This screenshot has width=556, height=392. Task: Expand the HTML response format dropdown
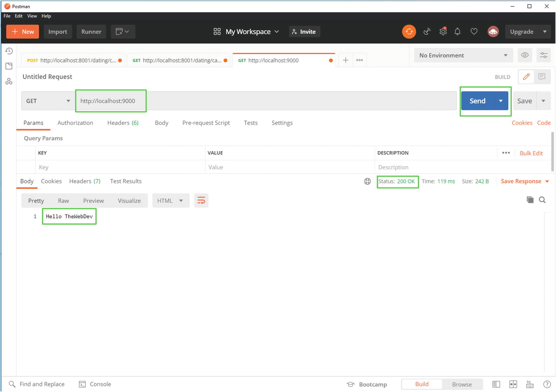170,201
